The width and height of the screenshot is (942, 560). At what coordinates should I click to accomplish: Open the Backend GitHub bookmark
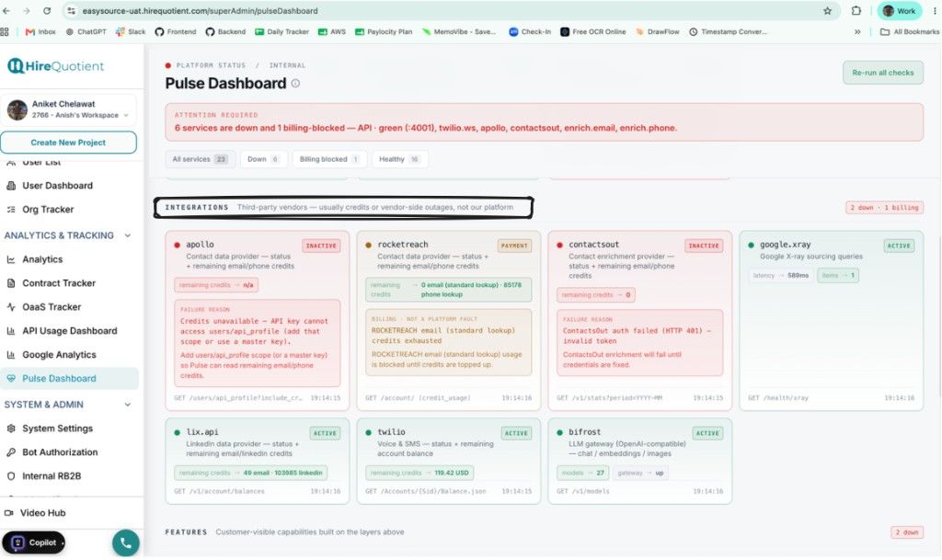(x=225, y=32)
